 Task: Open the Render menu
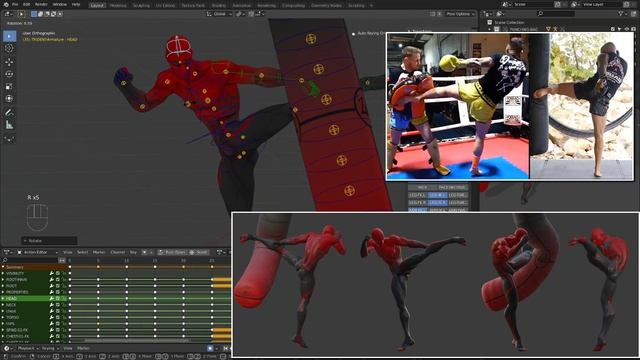[x=41, y=4]
